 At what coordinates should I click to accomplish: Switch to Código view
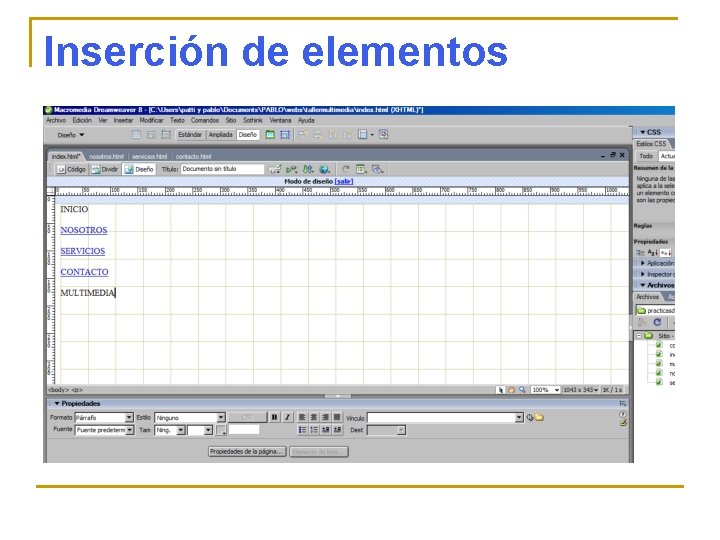(x=71, y=169)
